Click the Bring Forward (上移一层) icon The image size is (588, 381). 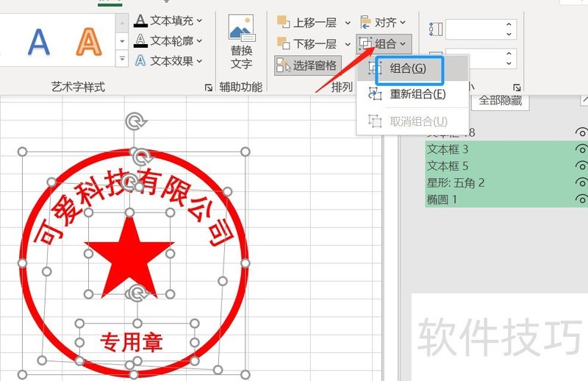[x=283, y=22]
